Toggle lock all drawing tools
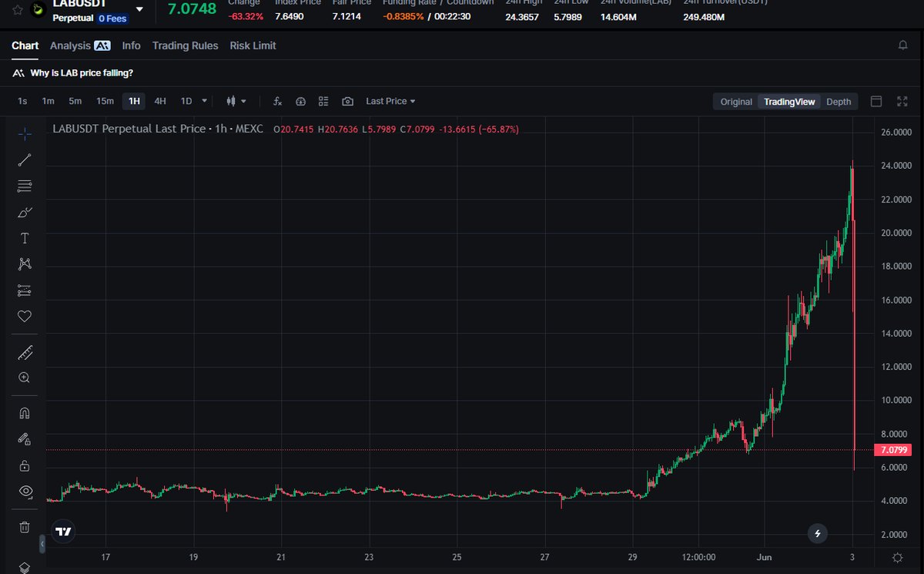Image resolution: width=924 pixels, height=574 pixels. click(x=25, y=465)
